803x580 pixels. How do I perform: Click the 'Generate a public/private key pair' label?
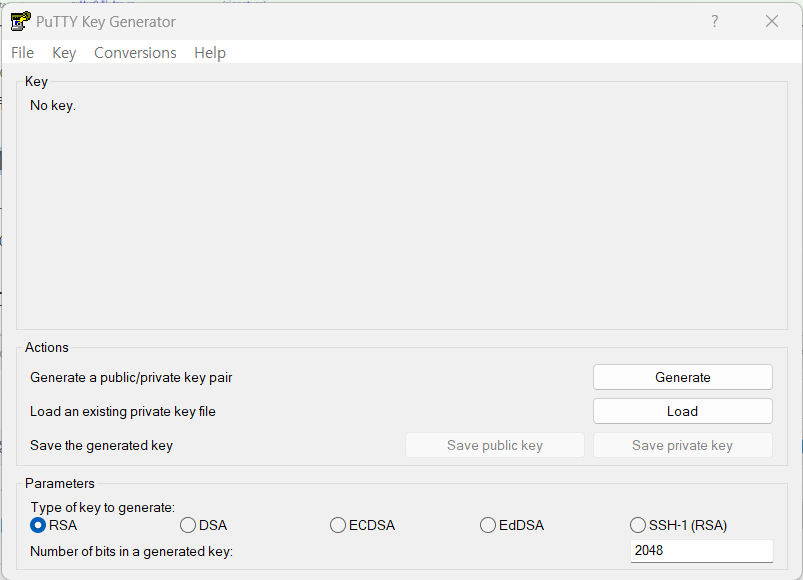131,378
